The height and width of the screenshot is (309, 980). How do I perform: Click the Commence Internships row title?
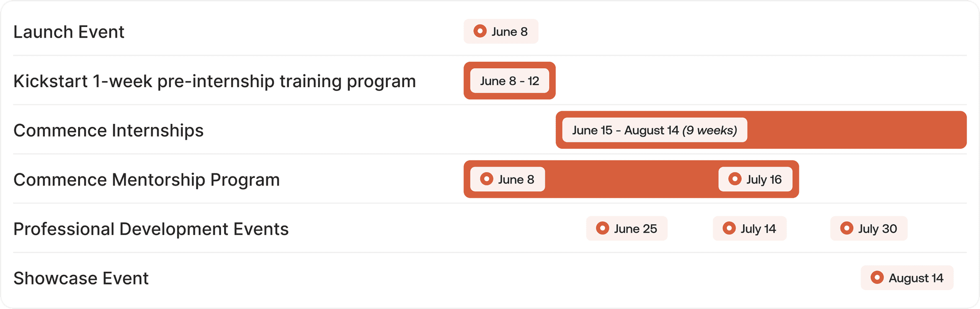pyautogui.click(x=108, y=131)
